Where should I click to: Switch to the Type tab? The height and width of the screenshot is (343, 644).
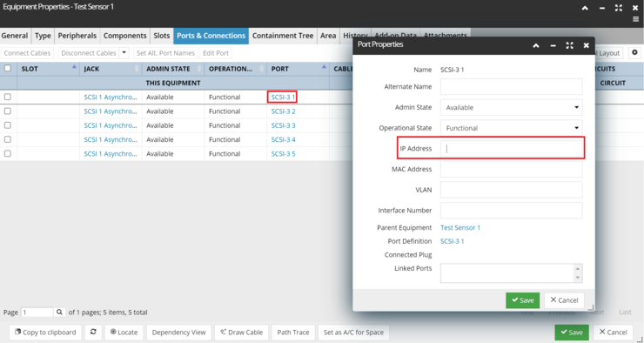[x=43, y=36]
